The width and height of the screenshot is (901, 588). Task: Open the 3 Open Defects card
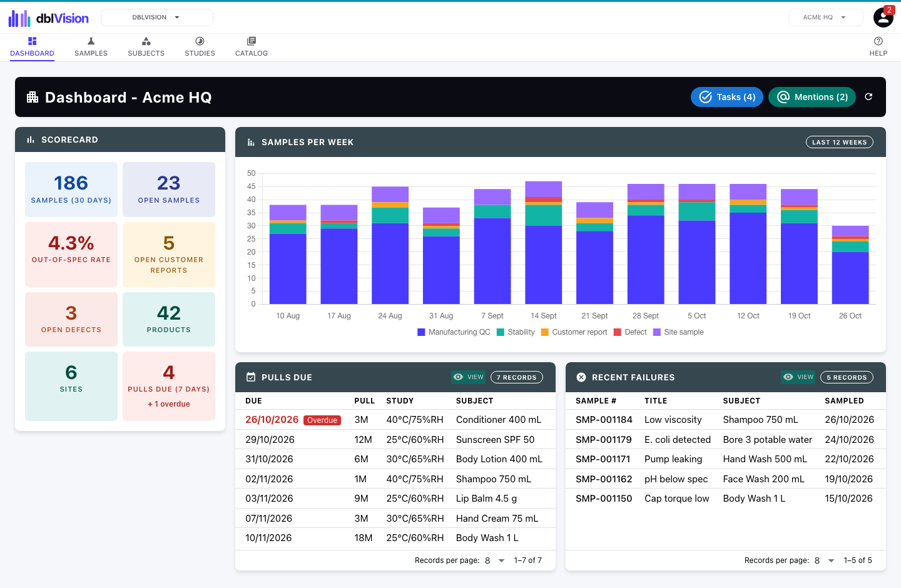pos(71,319)
